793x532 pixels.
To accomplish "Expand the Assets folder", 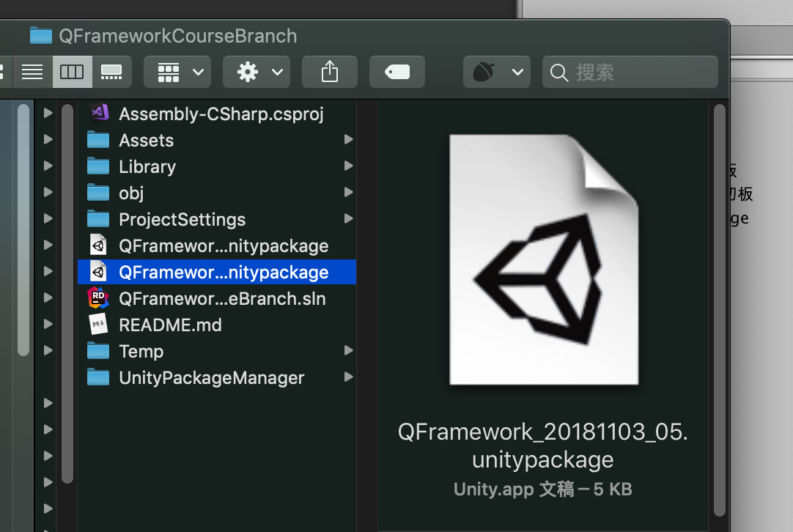I will 349,139.
